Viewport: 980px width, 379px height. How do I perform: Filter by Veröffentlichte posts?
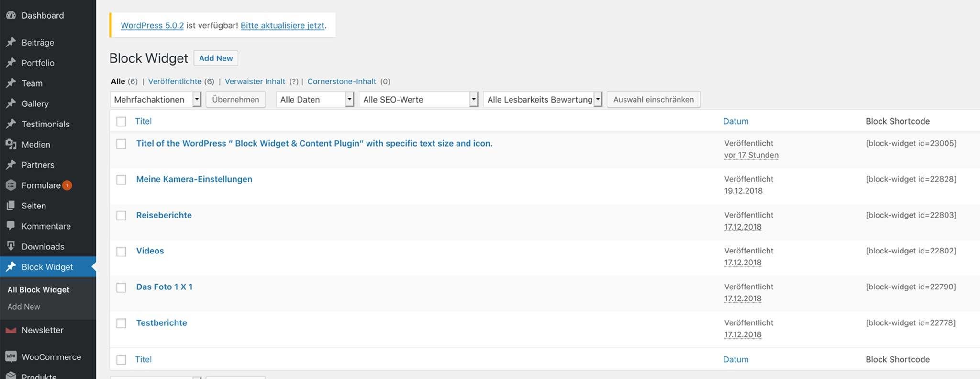point(175,81)
